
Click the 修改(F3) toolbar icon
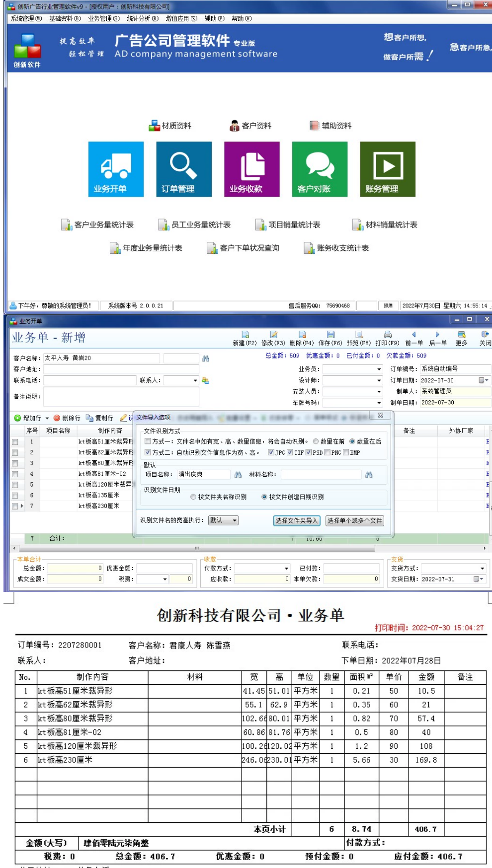click(273, 335)
